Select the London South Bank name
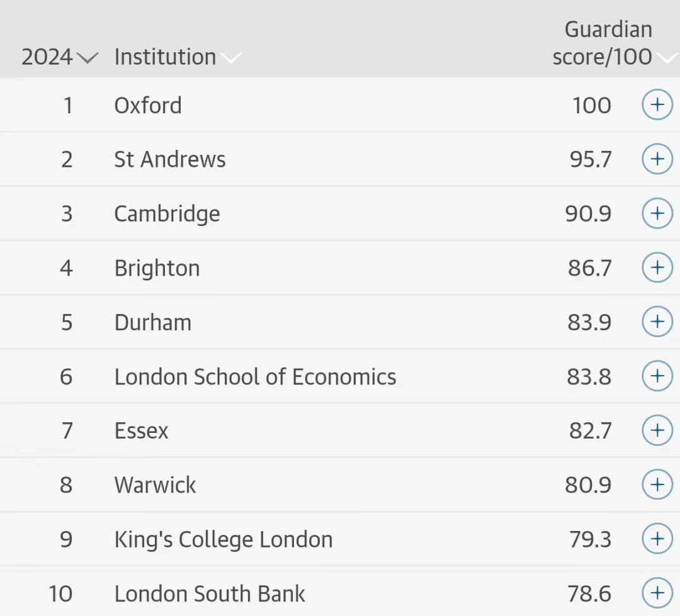 tap(210, 593)
